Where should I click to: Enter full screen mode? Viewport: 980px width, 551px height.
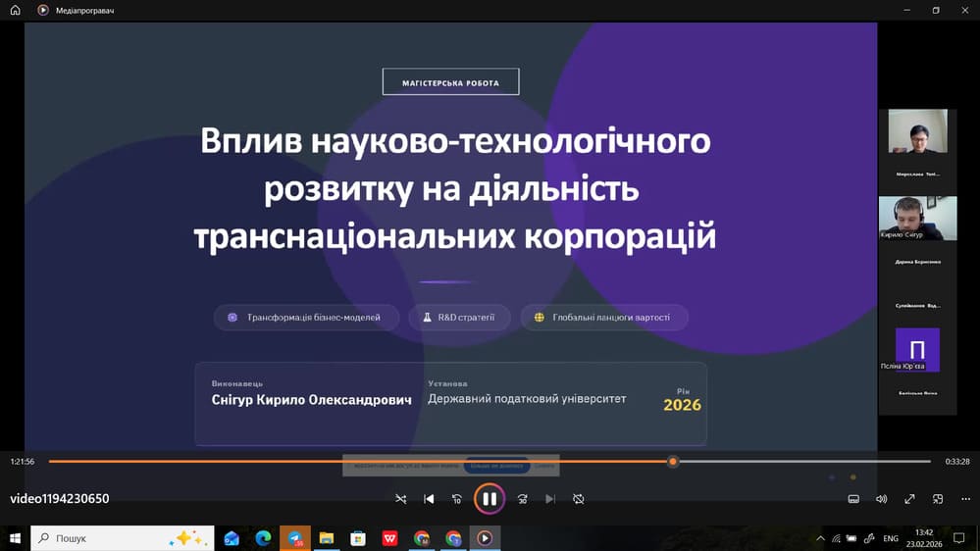[909, 499]
